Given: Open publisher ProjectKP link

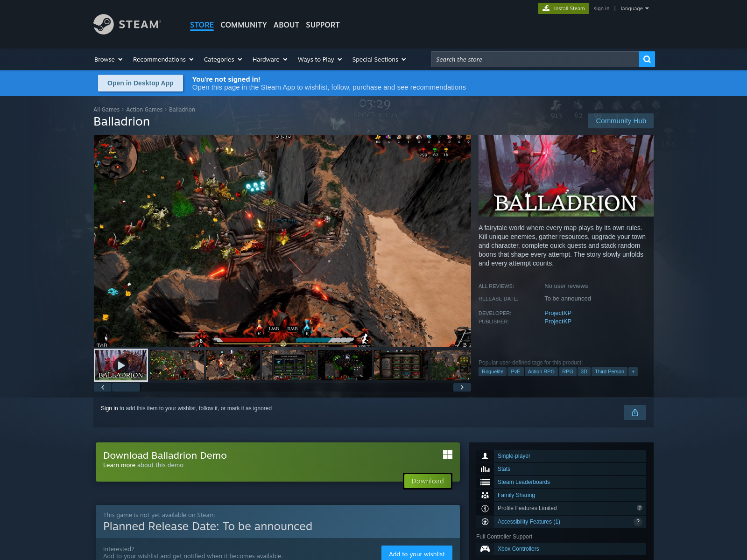Looking at the screenshot, I should tap(558, 322).
